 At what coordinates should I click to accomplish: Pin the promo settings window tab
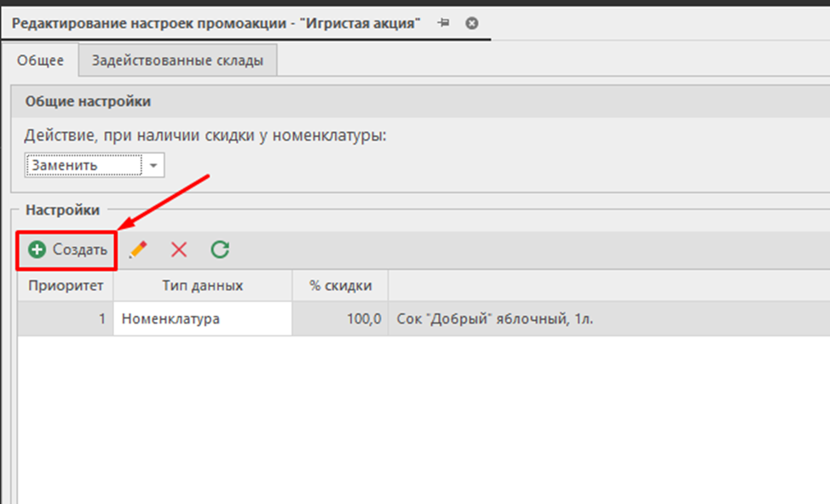pos(443,23)
